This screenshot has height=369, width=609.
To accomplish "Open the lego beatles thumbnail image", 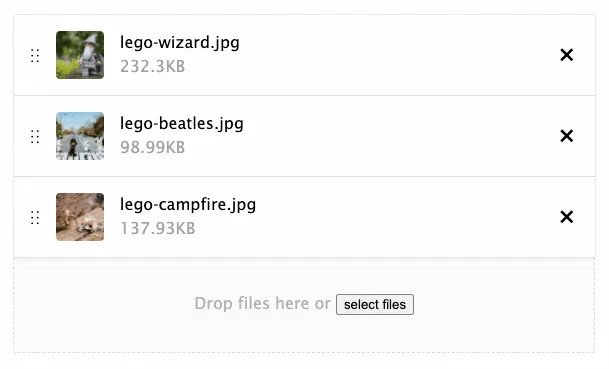I will [x=80, y=136].
